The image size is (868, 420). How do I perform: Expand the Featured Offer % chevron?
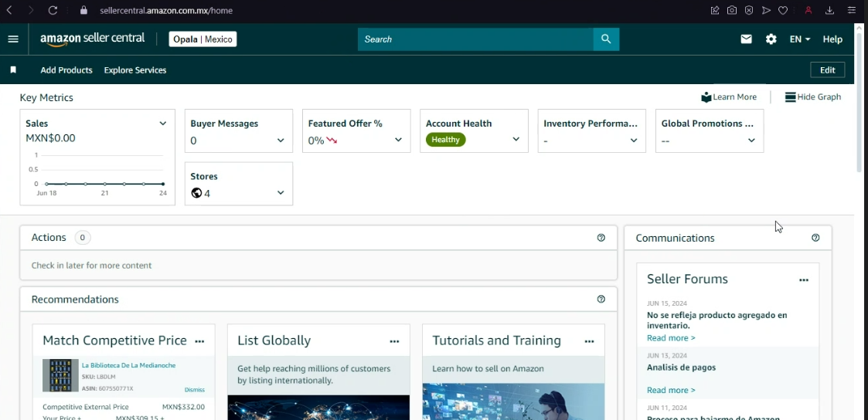click(398, 140)
